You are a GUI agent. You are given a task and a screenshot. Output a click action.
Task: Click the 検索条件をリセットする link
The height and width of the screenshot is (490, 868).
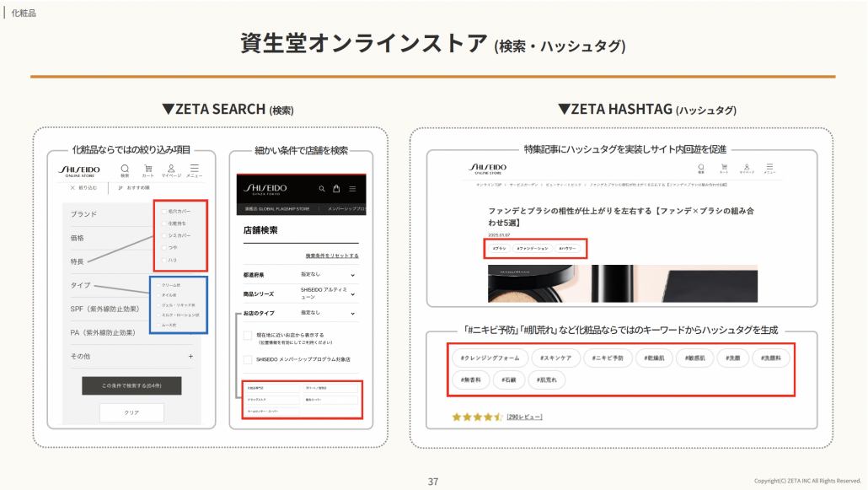(x=331, y=256)
